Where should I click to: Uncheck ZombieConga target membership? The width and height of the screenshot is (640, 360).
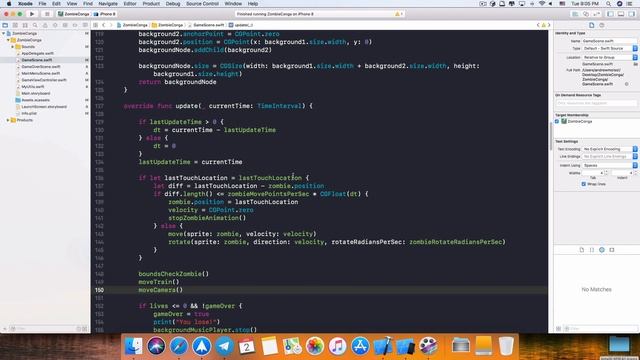[x=557, y=122]
